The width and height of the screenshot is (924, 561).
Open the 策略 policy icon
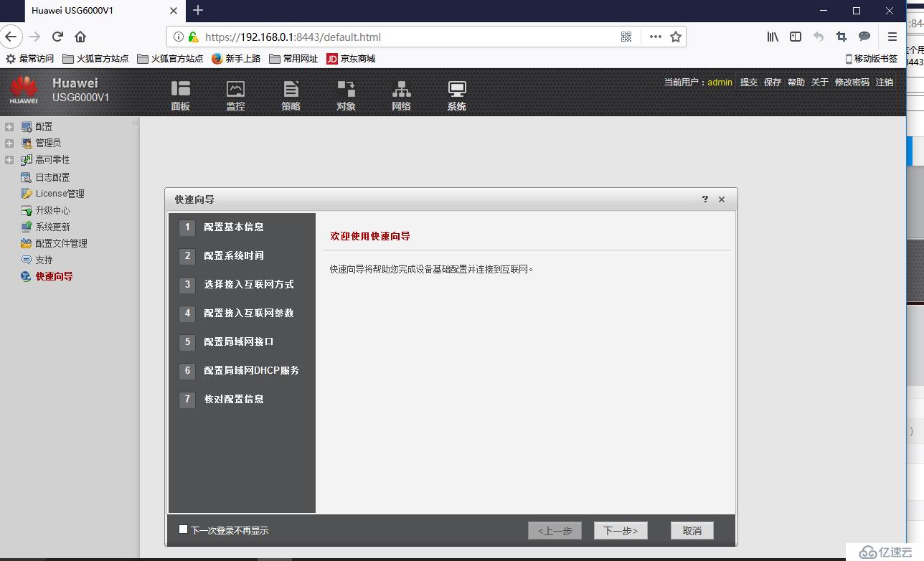[291, 96]
